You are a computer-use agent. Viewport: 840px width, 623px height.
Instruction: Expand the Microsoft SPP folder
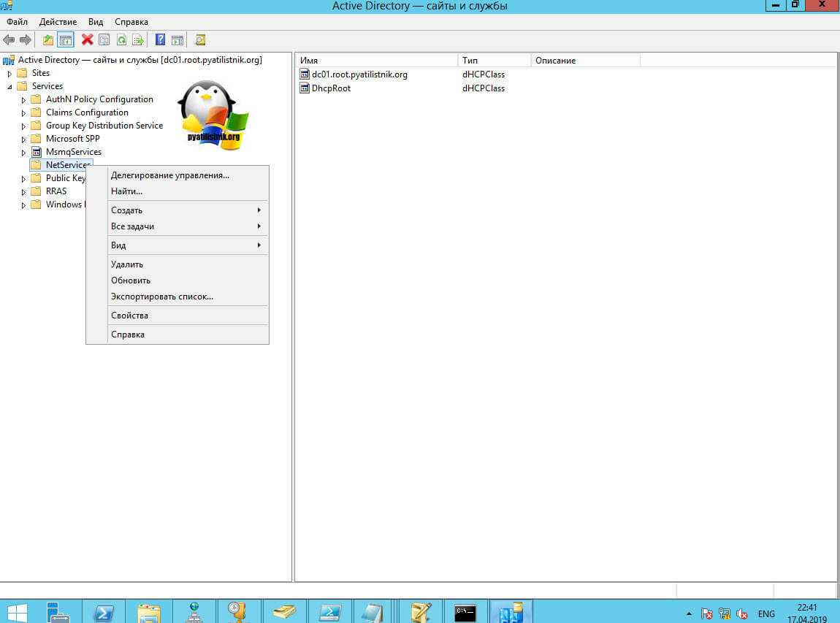coord(23,139)
